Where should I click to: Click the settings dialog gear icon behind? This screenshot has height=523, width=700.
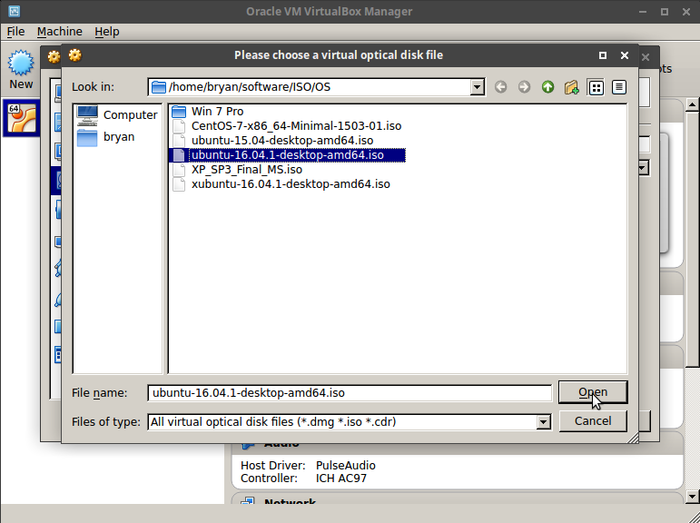[x=54, y=57]
